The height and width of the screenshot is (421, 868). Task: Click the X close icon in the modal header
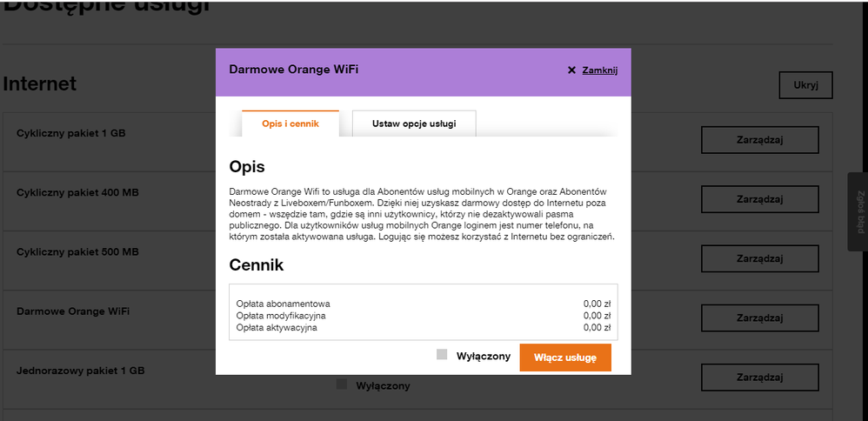coord(571,70)
